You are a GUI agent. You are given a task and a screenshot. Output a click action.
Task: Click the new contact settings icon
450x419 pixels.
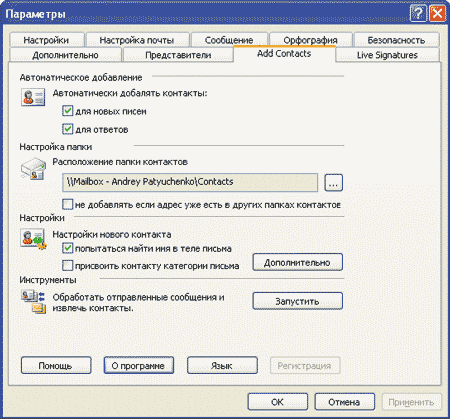click(33, 239)
